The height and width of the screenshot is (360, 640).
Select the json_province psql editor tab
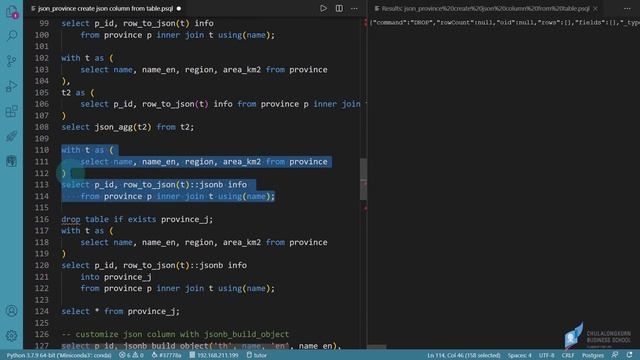pos(106,8)
